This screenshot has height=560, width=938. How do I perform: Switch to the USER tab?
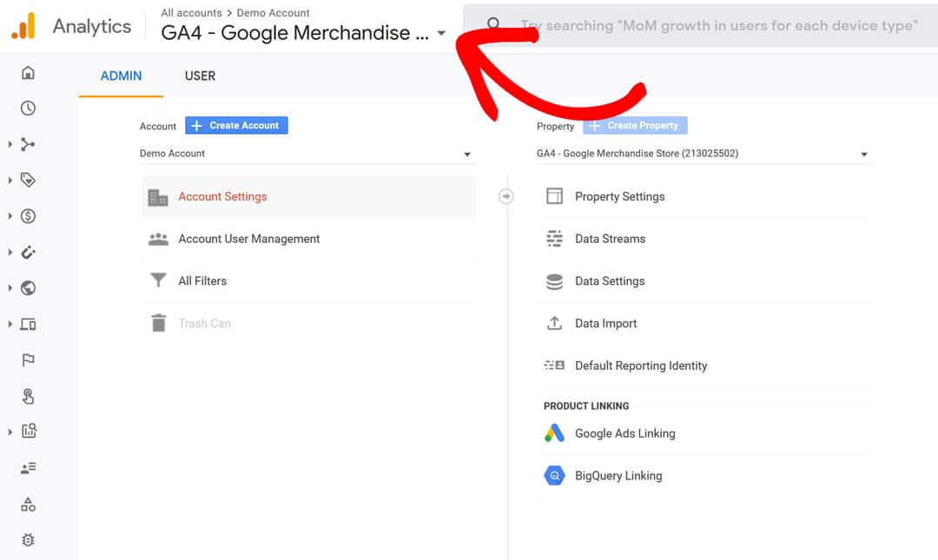click(x=200, y=76)
